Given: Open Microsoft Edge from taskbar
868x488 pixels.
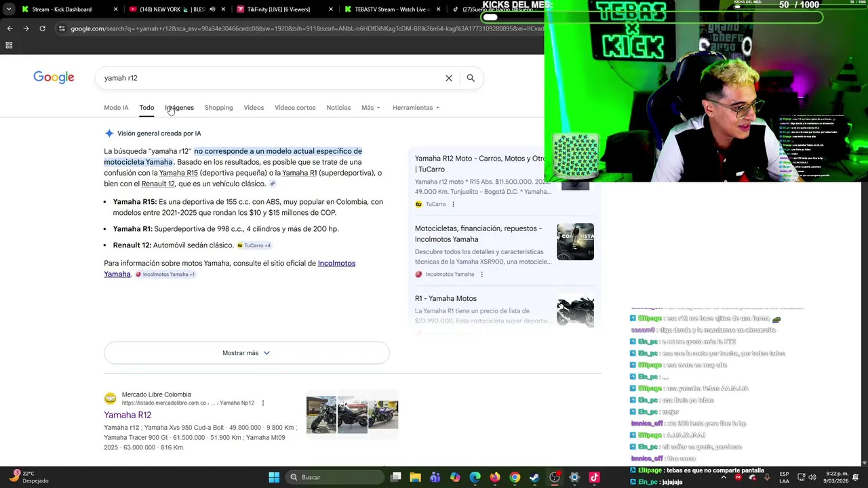Looking at the screenshot, I should [x=475, y=477].
